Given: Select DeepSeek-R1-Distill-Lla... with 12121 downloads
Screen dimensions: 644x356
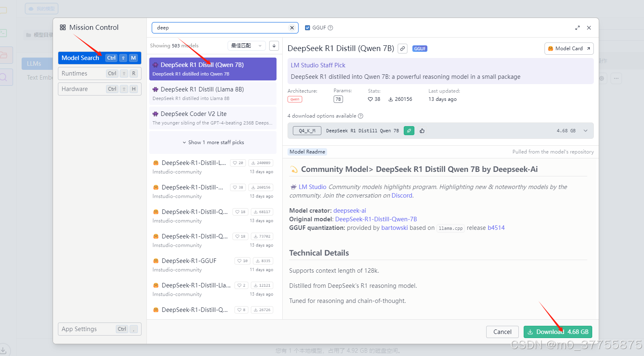Looking at the screenshot, I should tap(213, 289).
